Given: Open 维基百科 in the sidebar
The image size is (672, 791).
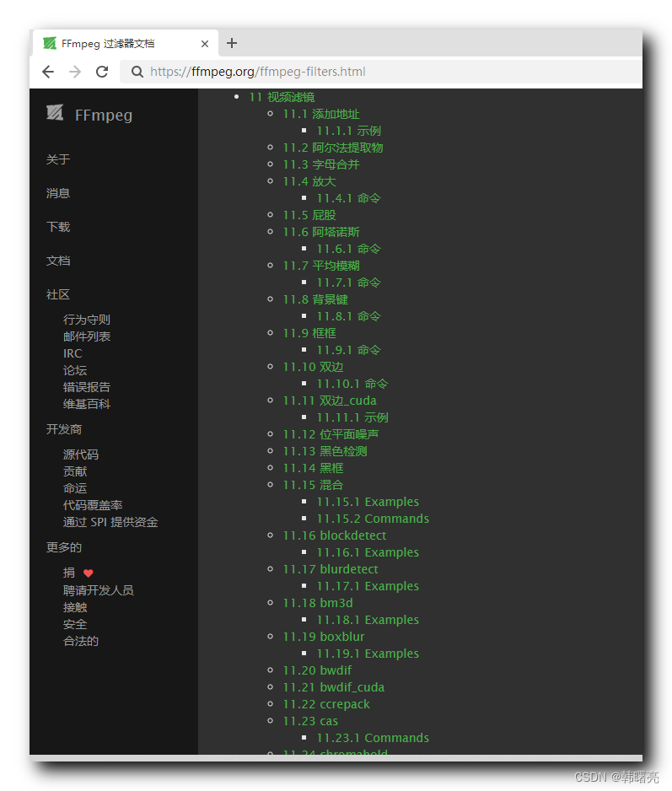Looking at the screenshot, I should click(x=87, y=404).
